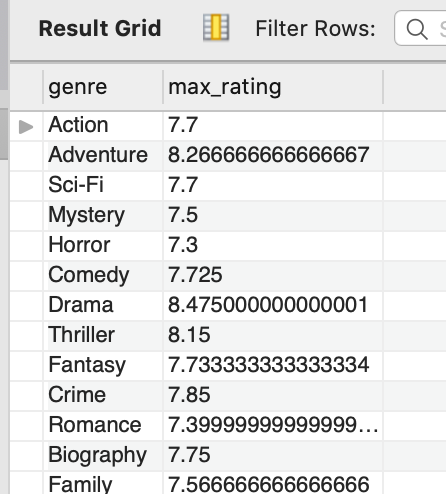Click the truncated Romance rating cell
446x494 pixels.
pos(273,425)
